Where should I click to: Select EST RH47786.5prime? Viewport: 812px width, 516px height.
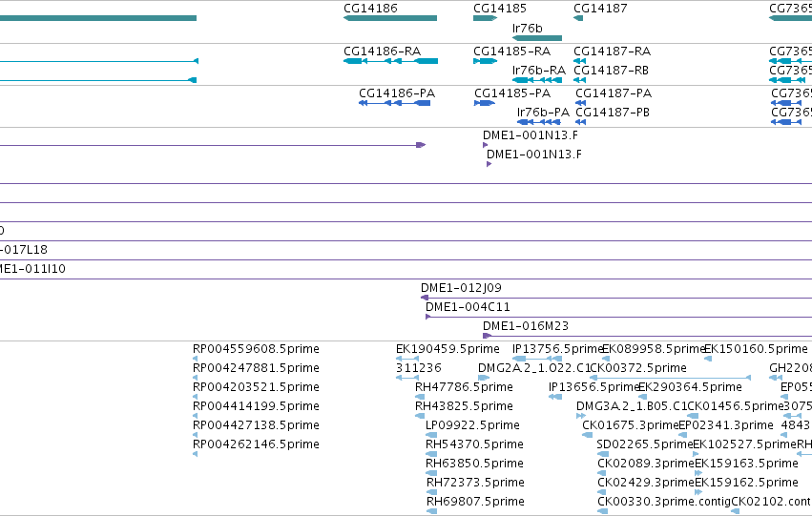point(464,387)
